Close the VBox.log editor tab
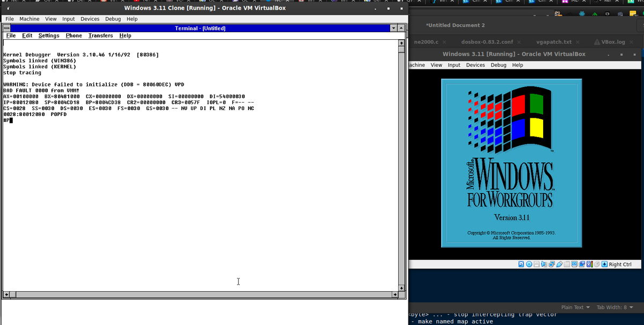The image size is (644, 325). pyautogui.click(x=631, y=42)
